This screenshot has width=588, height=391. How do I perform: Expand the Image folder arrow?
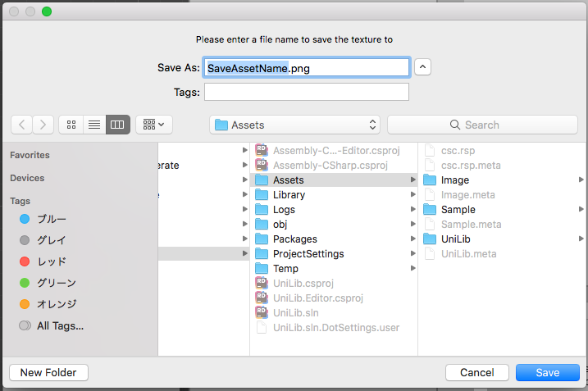point(581,180)
